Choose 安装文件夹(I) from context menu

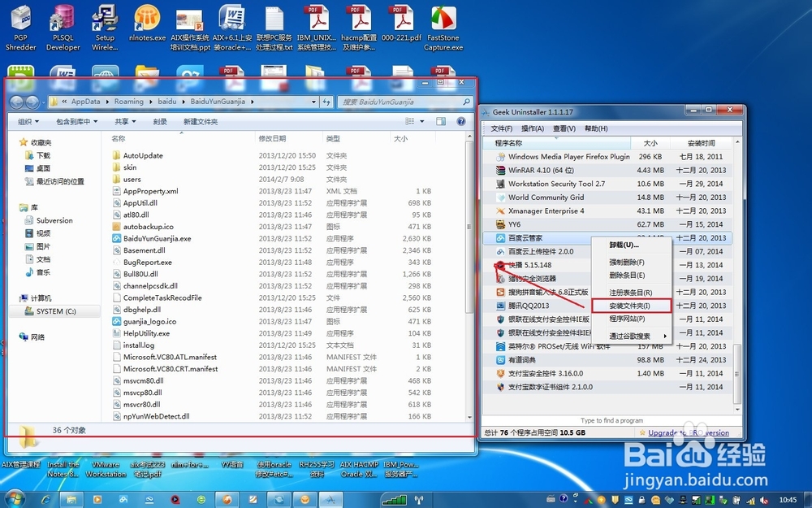tap(631, 306)
